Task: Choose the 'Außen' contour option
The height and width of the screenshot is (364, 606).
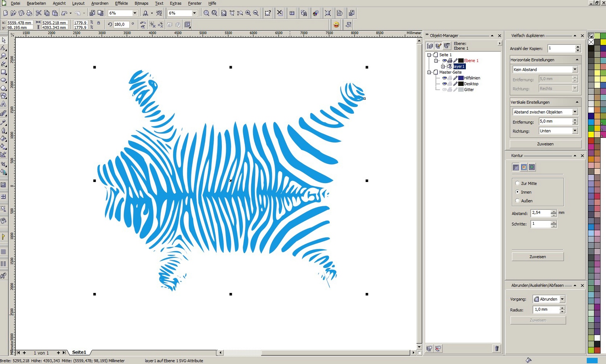Action: click(518, 201)
